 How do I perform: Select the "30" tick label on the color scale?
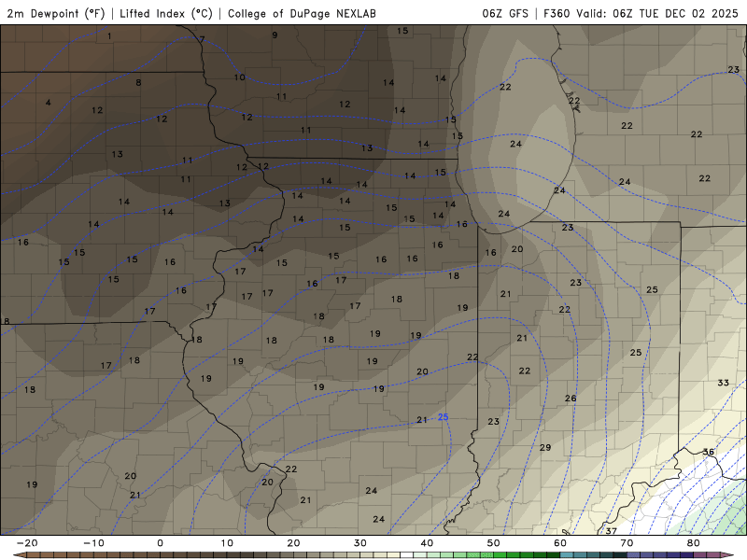tap(360, 543)
